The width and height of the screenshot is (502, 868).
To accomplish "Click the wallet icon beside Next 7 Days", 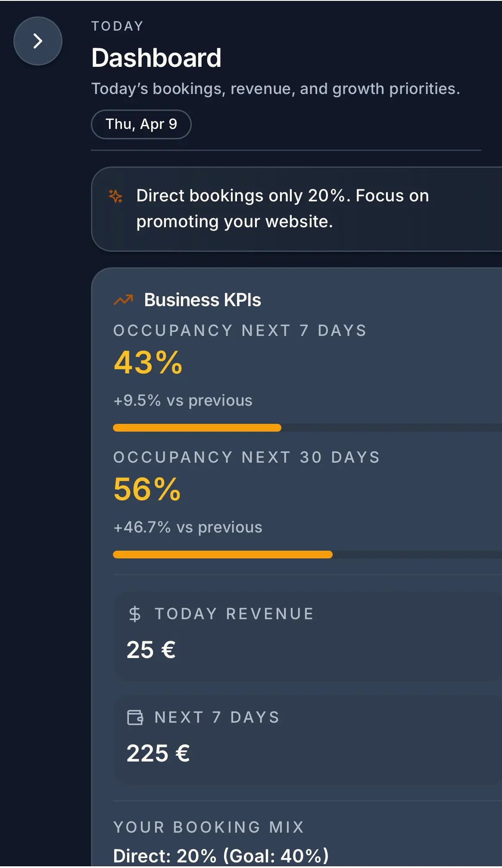I will (135, 718).
